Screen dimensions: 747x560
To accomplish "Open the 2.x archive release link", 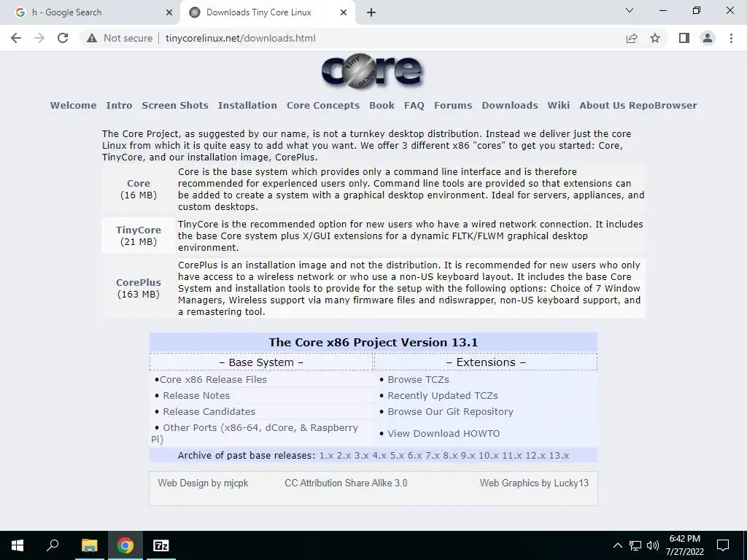I will pyautogui.click(x=344, y=455).
